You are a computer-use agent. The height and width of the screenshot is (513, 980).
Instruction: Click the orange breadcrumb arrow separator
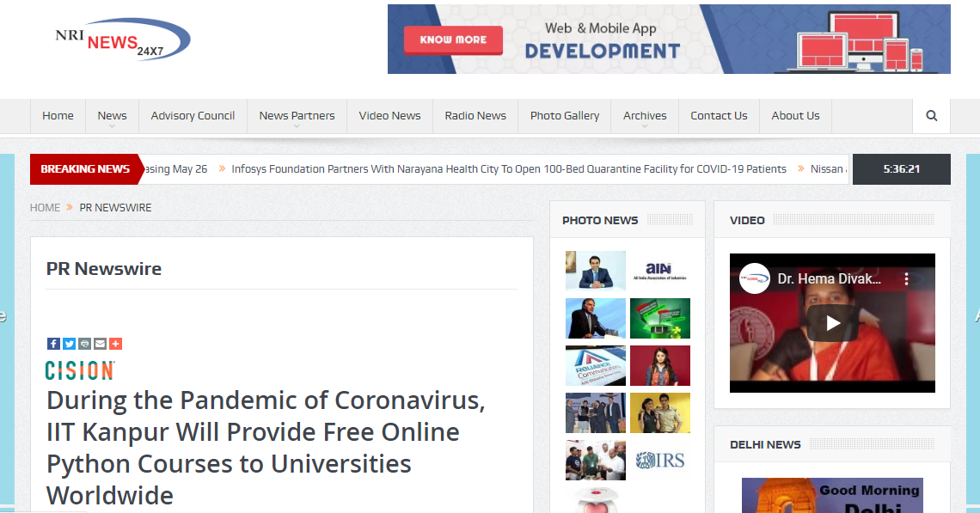click(x=70, y=207)
